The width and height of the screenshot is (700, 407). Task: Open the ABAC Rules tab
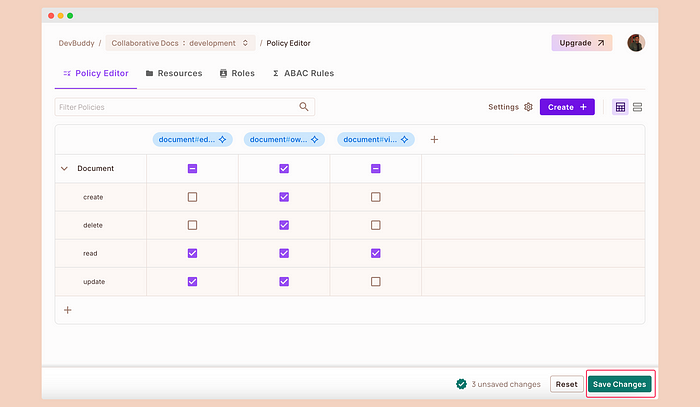pos(303,73)
